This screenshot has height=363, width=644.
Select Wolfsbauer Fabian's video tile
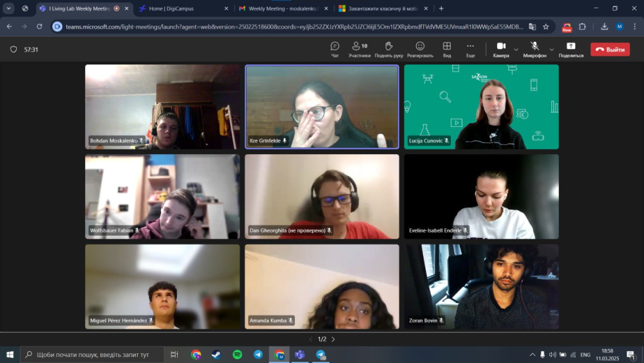(x=162, y=197)
